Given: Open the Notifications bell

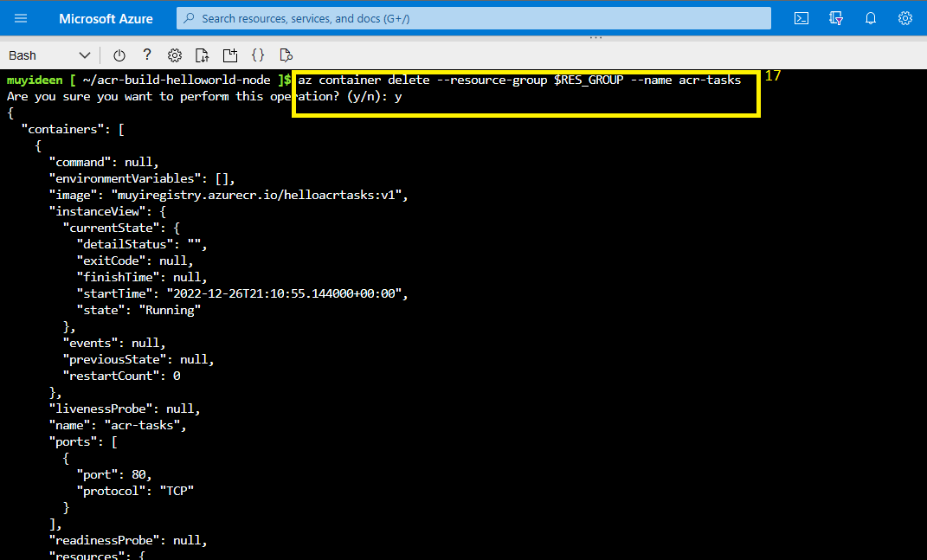Looking at the screenshot, I should (x=870, y=18).
